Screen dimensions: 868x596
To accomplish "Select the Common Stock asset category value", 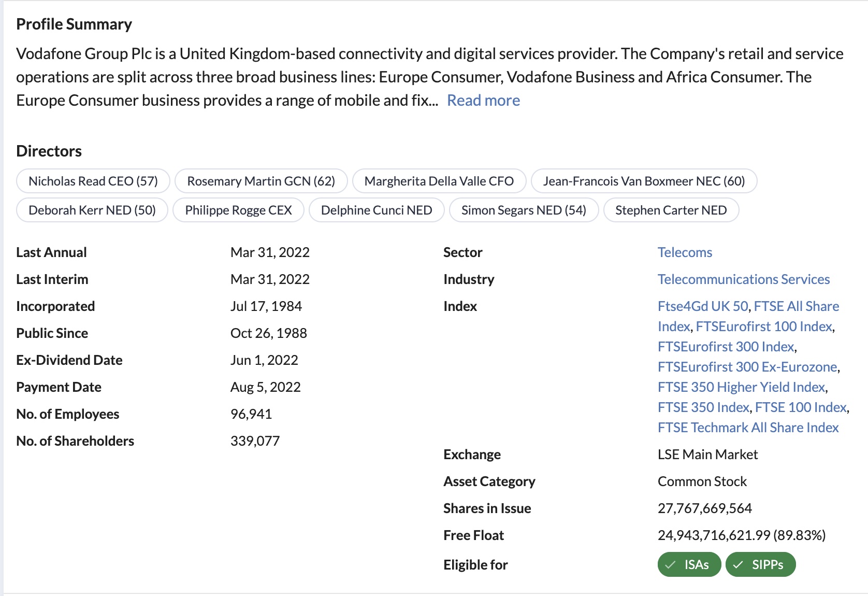I will 702,481.
